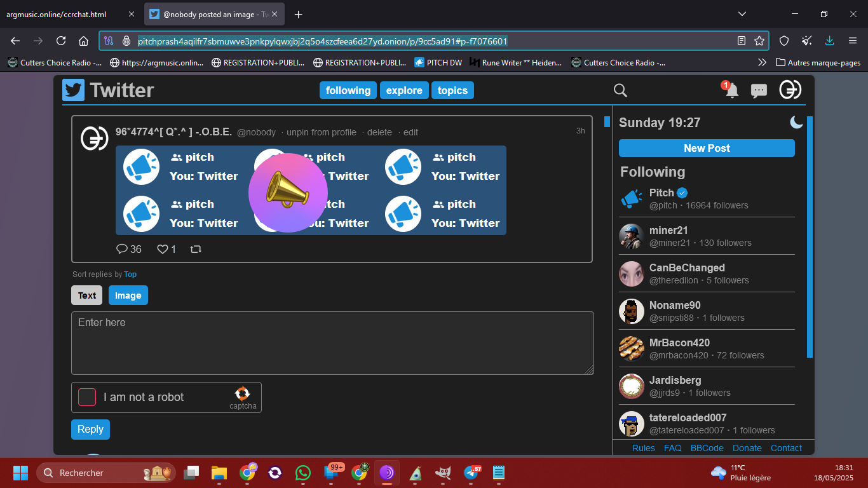Open the Contact footer link

(x=786, y=448)
